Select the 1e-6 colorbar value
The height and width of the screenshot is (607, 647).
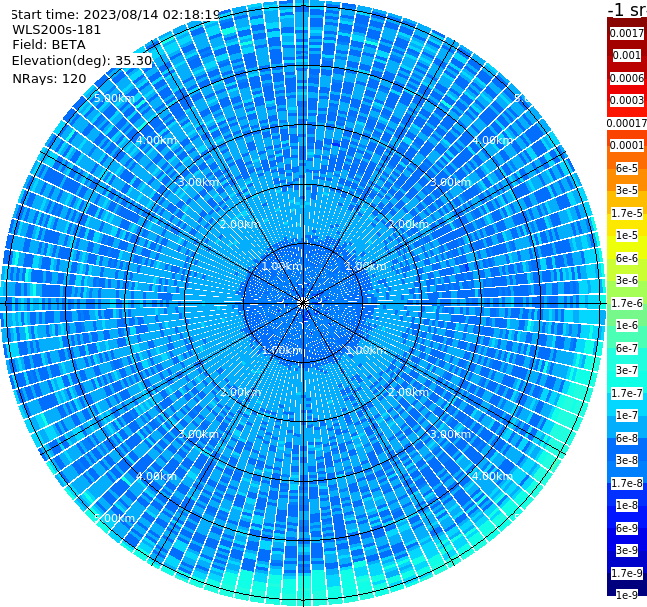[x=627, y=325]
